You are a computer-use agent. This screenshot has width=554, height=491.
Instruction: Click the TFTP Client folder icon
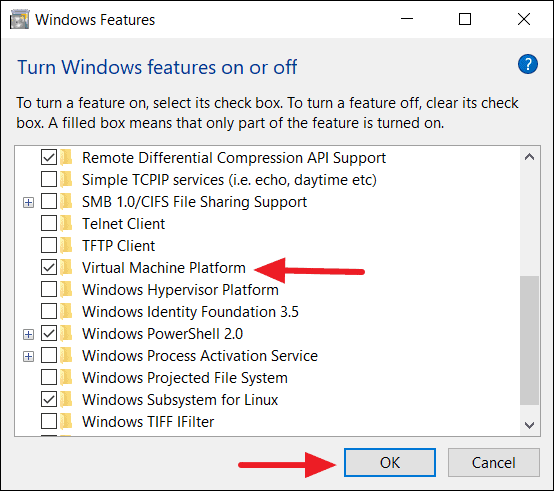[x=66, y=246]
